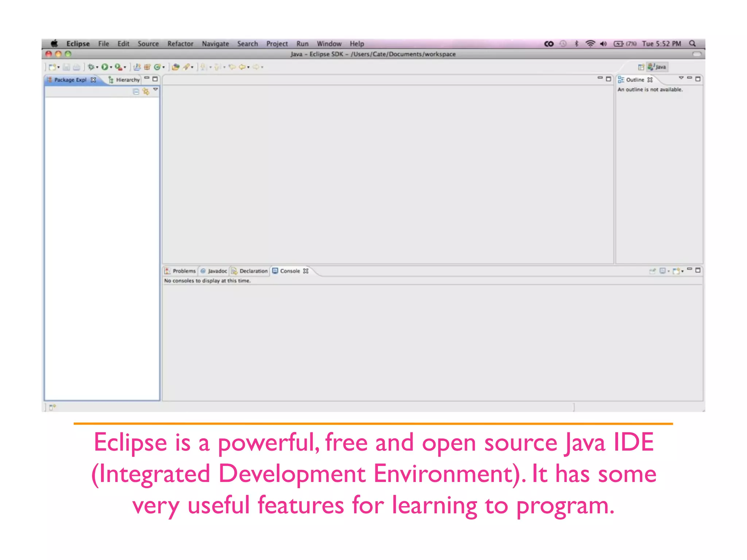Image resolution: width=747 pixels, height=560 pixels.
Task: Expand the New Java Class dropdown arrow
Action: click(163, 67)
